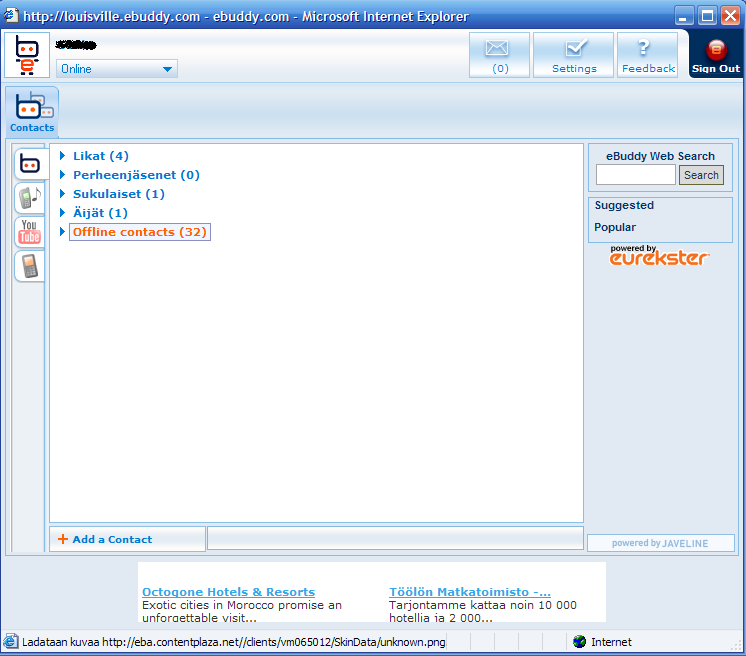The height and width of the screenshot is (656, 746).
Task: Click the Search button
Action: [x=701, y=175]
